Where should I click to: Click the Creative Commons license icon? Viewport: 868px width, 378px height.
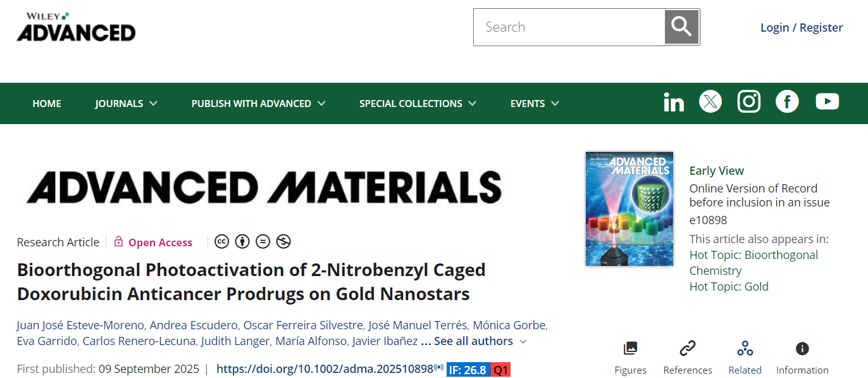pos(221,242)
